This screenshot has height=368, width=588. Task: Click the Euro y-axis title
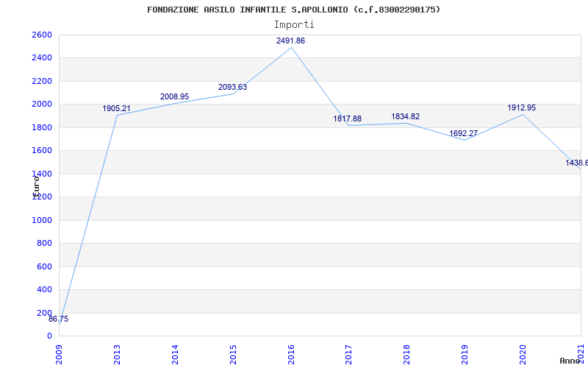click(35, 184)
